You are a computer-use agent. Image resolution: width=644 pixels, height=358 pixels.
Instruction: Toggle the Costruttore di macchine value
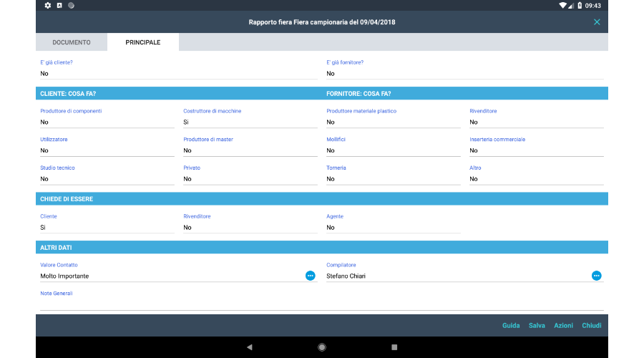point(250,122)
